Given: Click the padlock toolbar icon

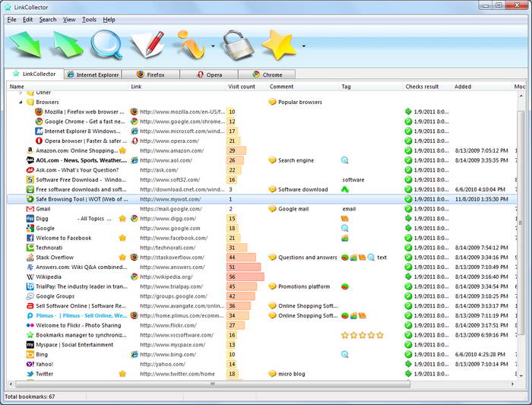Looking at the screenshot, I should pos(237,44).
